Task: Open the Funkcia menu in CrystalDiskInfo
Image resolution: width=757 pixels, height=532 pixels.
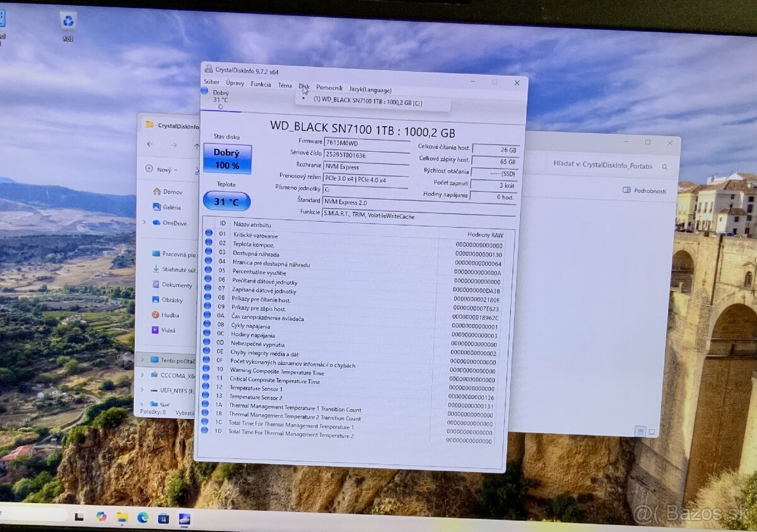Action: (261, 85)
